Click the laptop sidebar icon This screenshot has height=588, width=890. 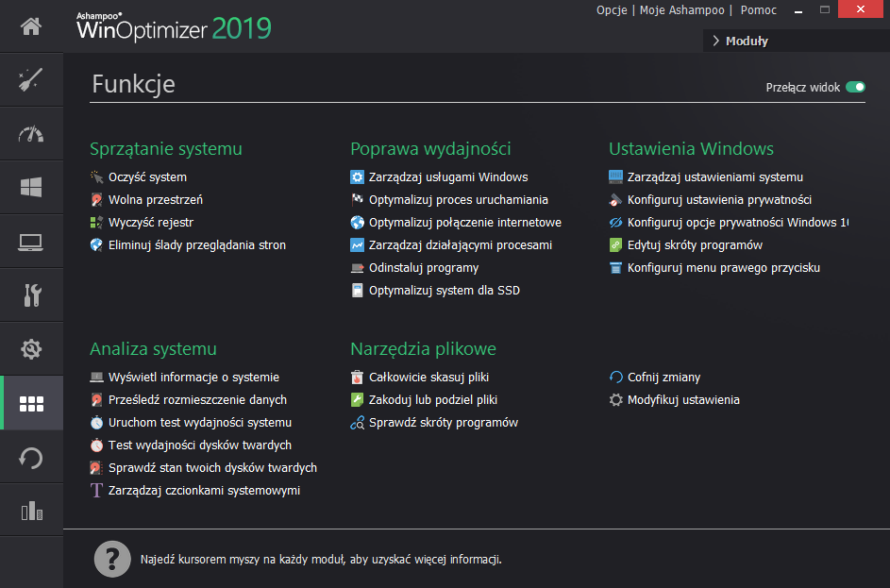pyautogui.click(x=31, y=242)
